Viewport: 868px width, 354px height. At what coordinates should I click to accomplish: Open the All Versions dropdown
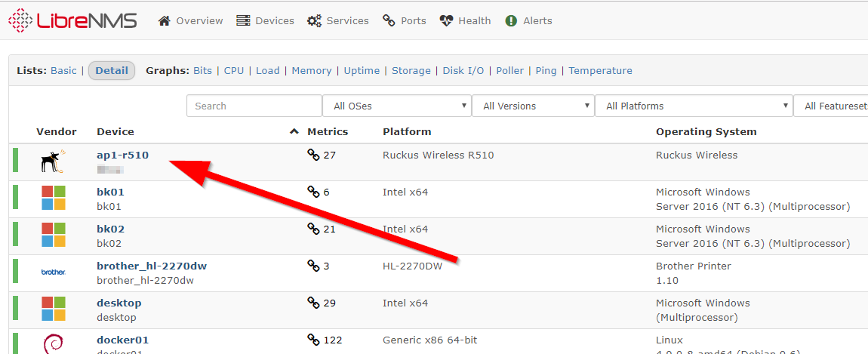point(533,106)
